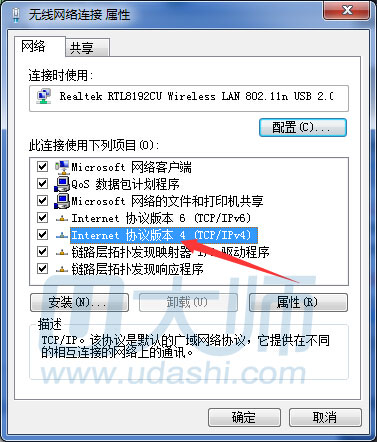
Task: Click the 文件和打印机共享 service icon
Action: 62,201
